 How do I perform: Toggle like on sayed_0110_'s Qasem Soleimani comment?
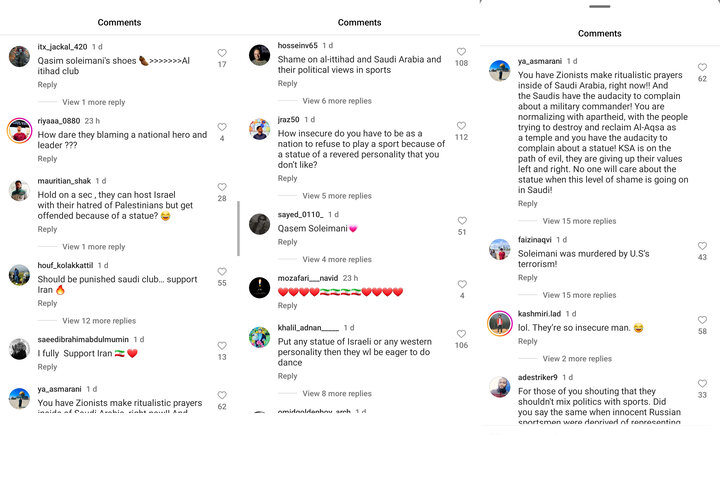(462, 220)
